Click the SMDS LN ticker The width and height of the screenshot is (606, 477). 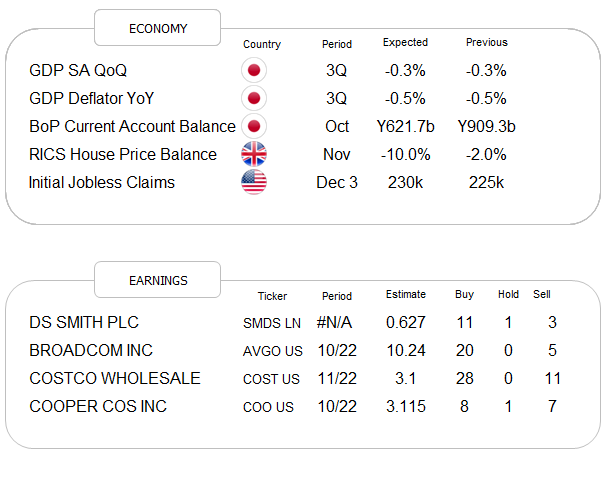[272, 323]
